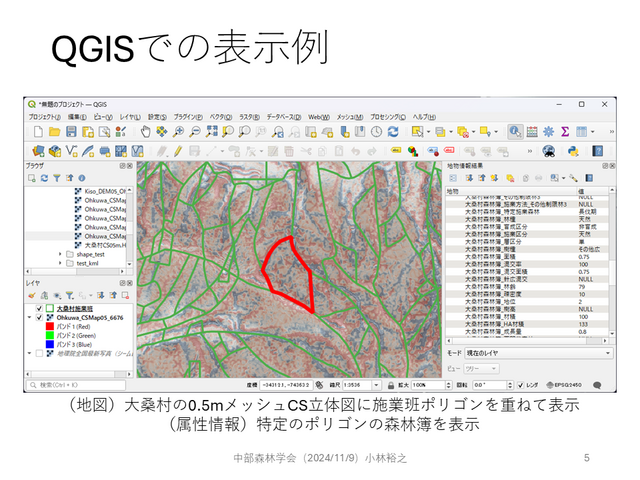Select Kiso_DEM05 raster in browser
Image resolution: width=640 pixels, height=480 pixels.
[101, 191]
